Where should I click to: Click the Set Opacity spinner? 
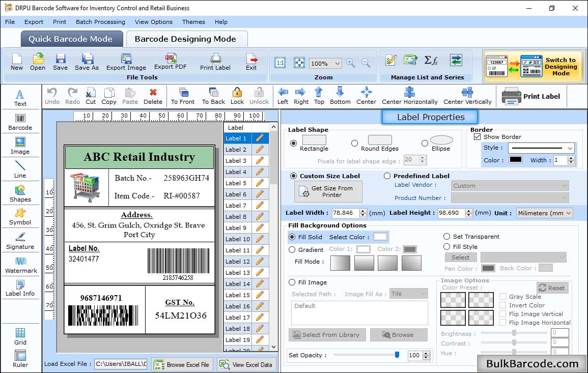426,355
